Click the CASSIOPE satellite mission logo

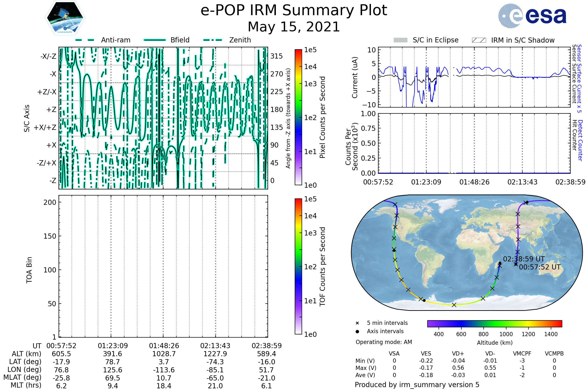[x=65, y=18]
